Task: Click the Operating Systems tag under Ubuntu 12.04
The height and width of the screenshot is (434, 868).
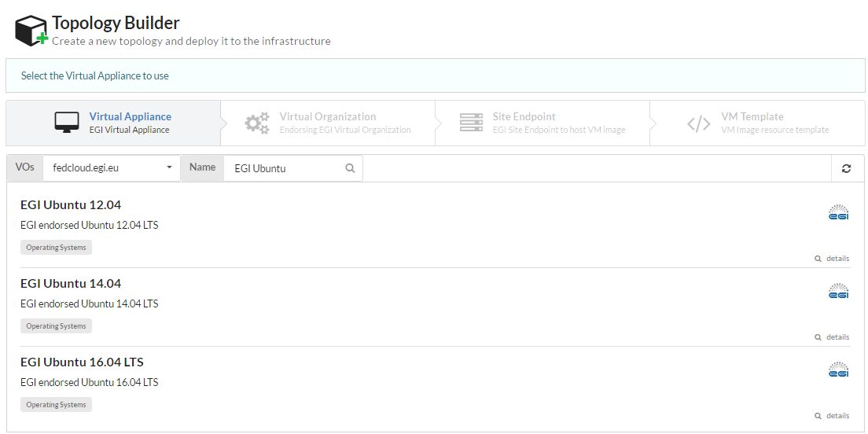Action: click(56, 248)
